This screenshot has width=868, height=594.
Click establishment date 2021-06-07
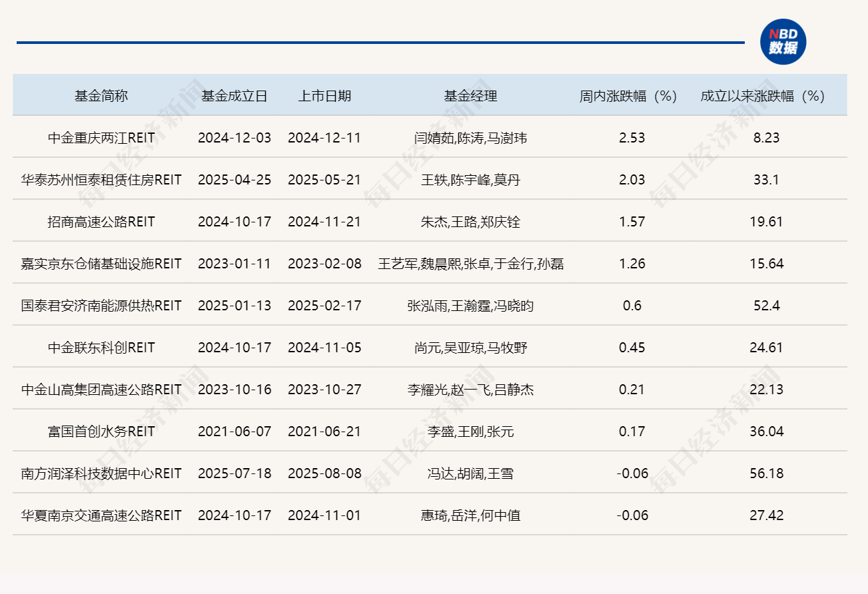[234, 432]
